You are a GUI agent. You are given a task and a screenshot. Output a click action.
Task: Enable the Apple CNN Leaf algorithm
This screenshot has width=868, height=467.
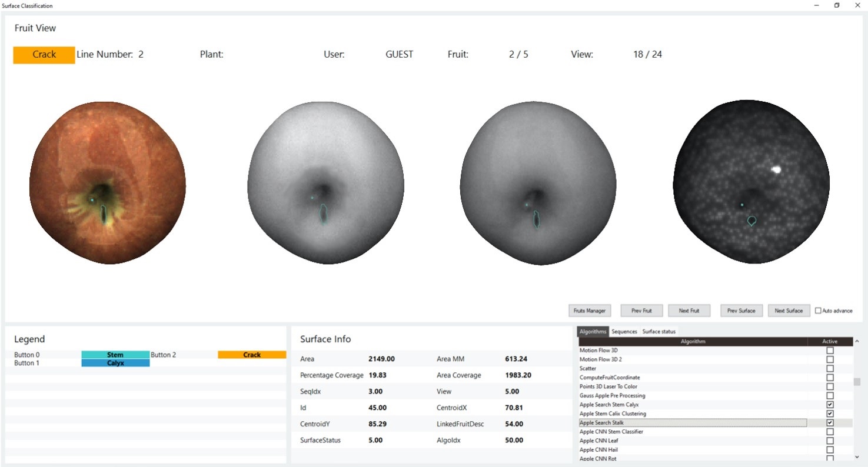pyautogui.click(x=830, y=441)
